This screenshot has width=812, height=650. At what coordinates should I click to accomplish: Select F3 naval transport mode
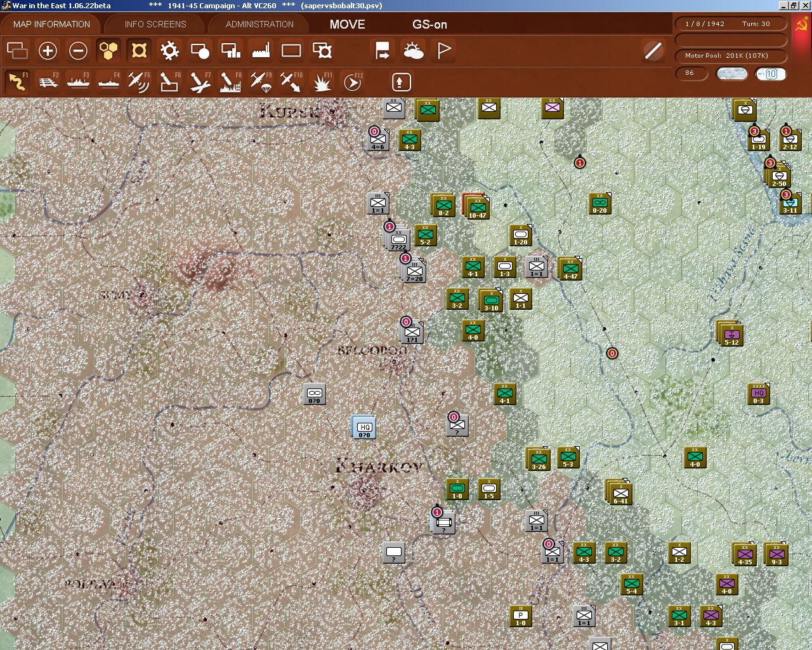78,81
